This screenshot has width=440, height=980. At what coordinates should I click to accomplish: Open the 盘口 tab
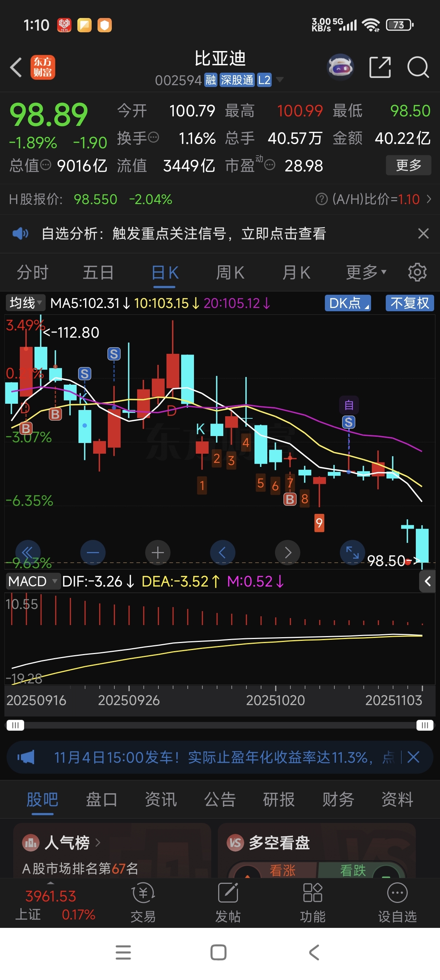point(102,799)
